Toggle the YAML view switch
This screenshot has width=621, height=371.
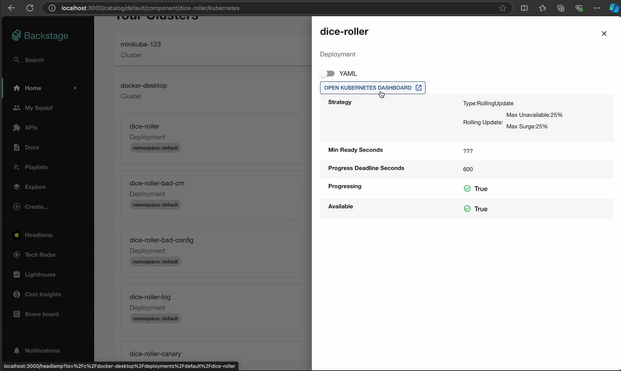[327, 74]
